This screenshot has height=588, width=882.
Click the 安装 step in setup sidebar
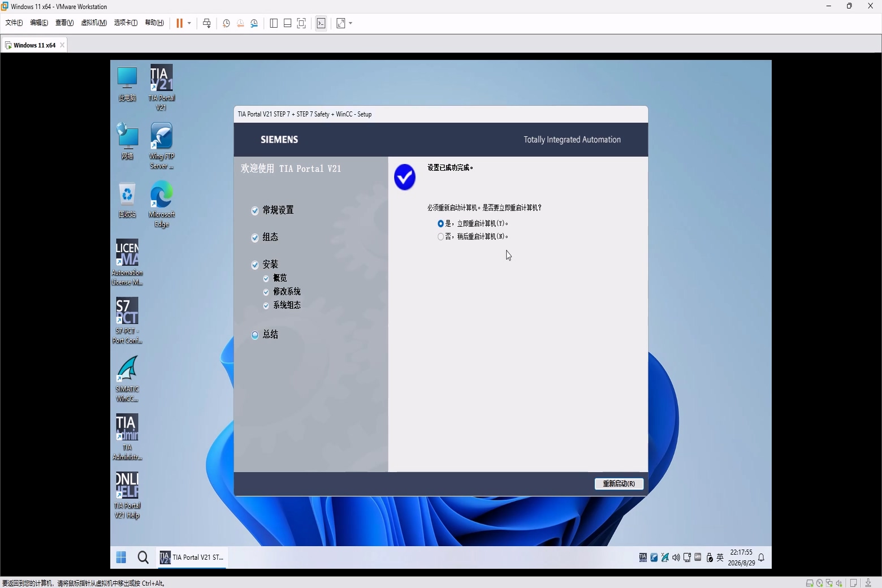[x=265, y=265]
